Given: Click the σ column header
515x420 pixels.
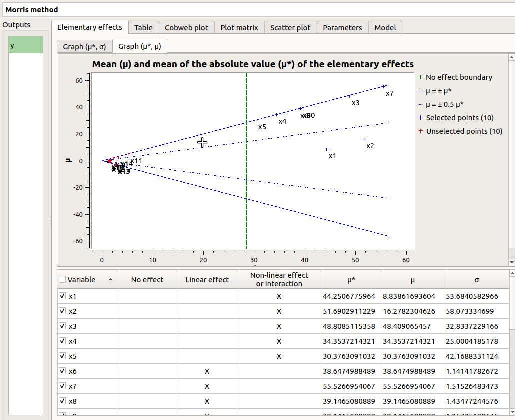Looking at the screenshot, I should click(x=476, y=279).
